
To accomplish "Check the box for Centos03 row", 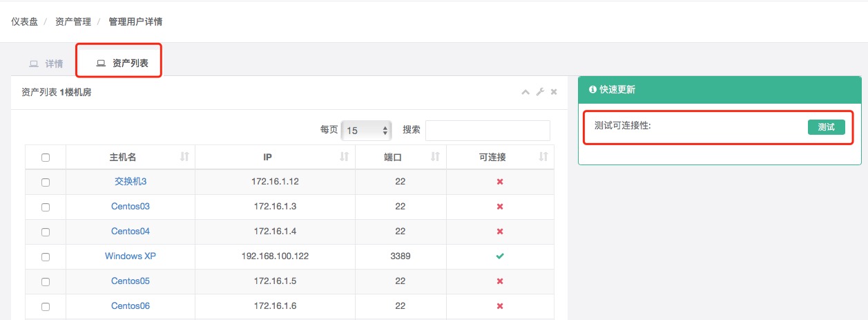I will (x=46, y=207).
